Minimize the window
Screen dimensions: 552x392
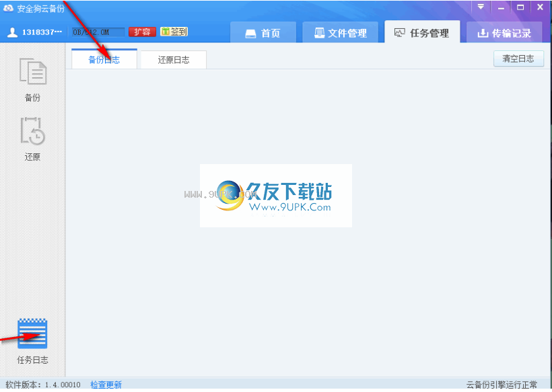502,7
